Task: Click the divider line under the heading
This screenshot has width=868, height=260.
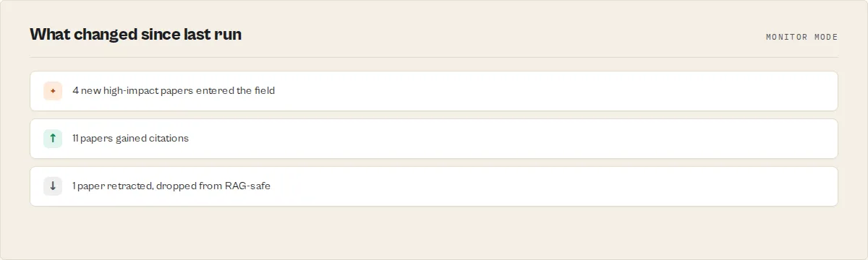Action: pos(434,57)
